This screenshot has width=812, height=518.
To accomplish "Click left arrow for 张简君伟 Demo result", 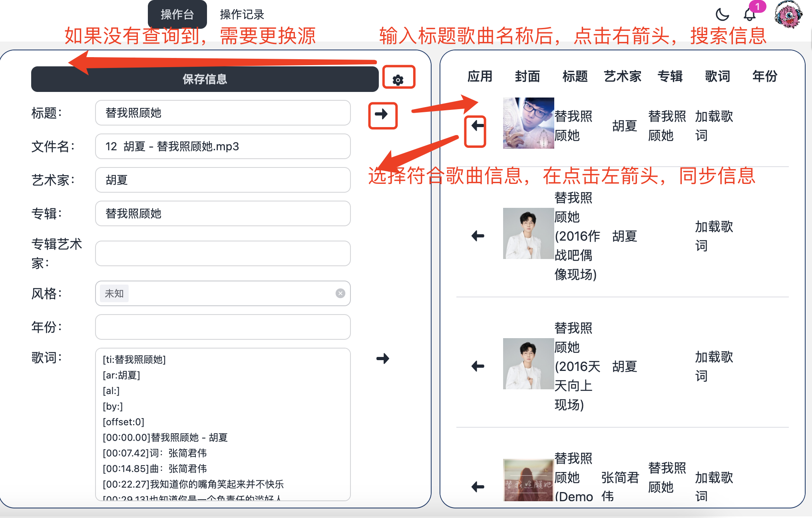I will tap(478, 487).
